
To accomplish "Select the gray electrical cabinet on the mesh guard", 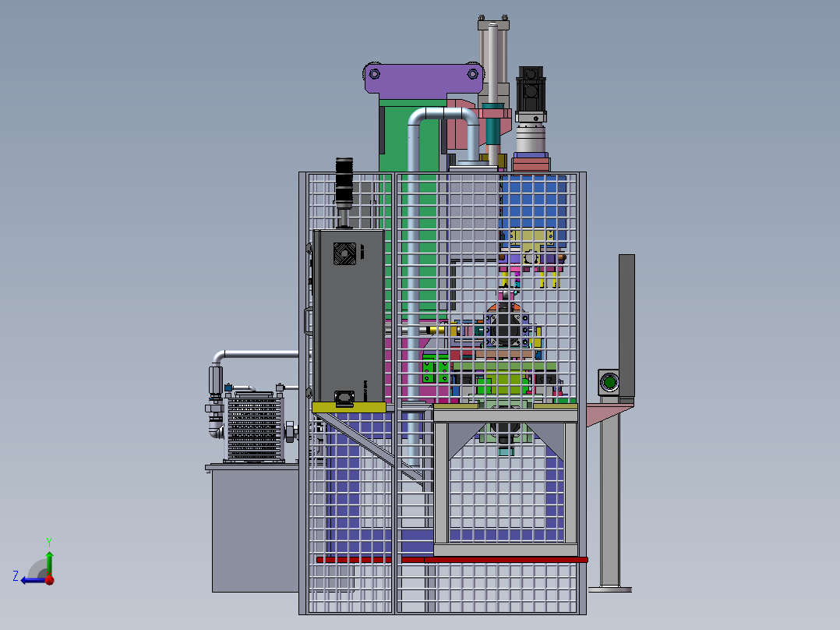I will tap(349, 316).
